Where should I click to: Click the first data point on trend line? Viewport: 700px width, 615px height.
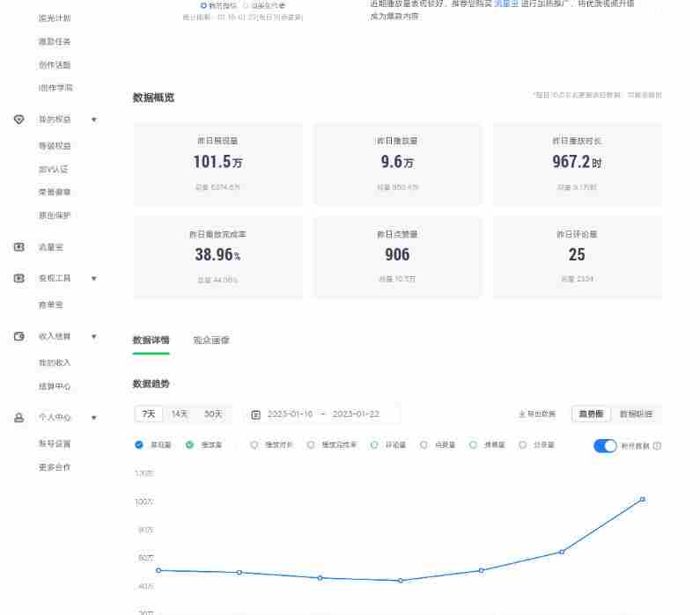point(158,570)
